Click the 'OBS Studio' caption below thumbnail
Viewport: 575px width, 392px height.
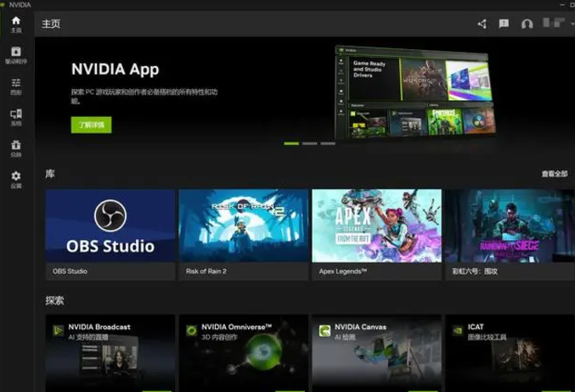[70, 272]
